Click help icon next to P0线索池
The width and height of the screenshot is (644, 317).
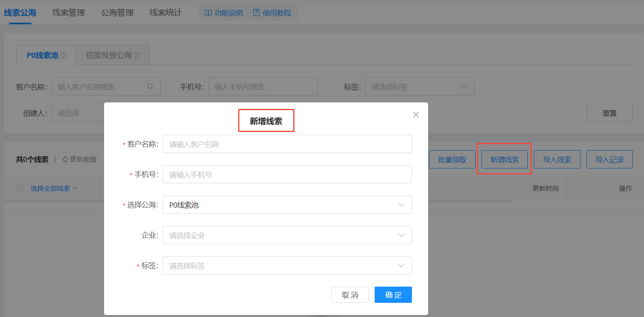pos(64,55)
